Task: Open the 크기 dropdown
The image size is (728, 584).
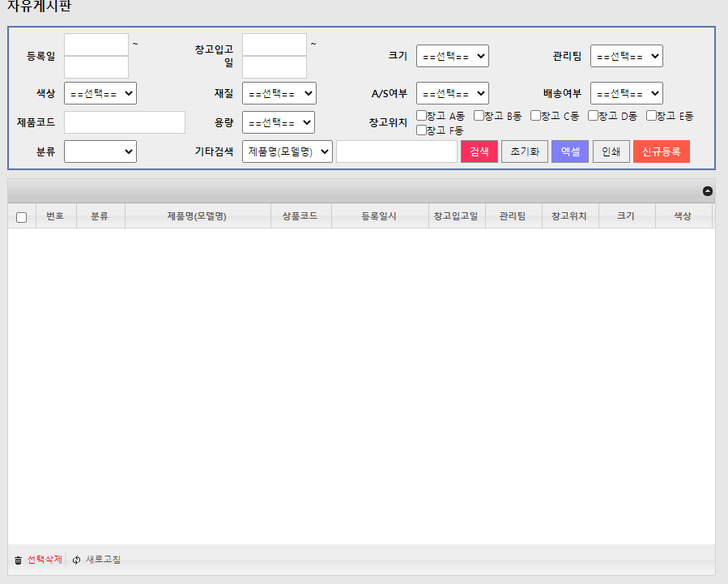Action: (x=452, y=56)
